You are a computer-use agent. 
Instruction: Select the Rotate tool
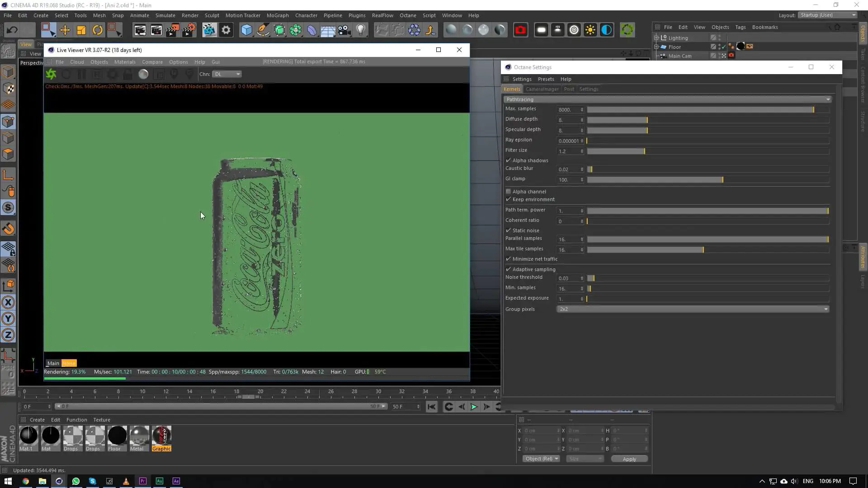(x=97, y=30)
